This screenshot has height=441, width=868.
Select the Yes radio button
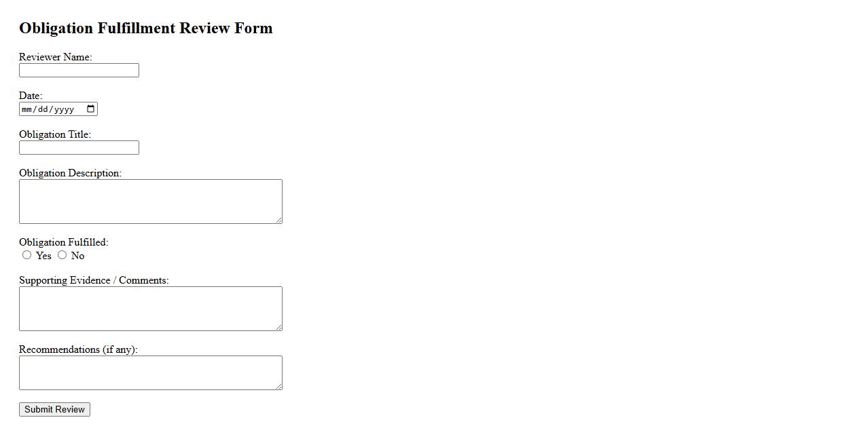pos(27,255)
